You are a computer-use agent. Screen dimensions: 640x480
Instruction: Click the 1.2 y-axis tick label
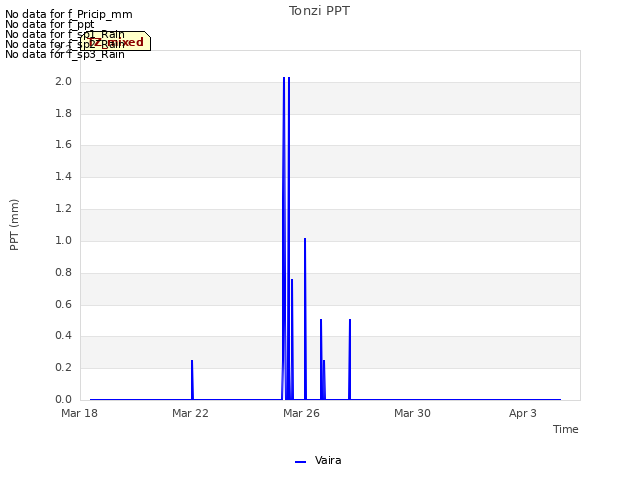(63, 209)
